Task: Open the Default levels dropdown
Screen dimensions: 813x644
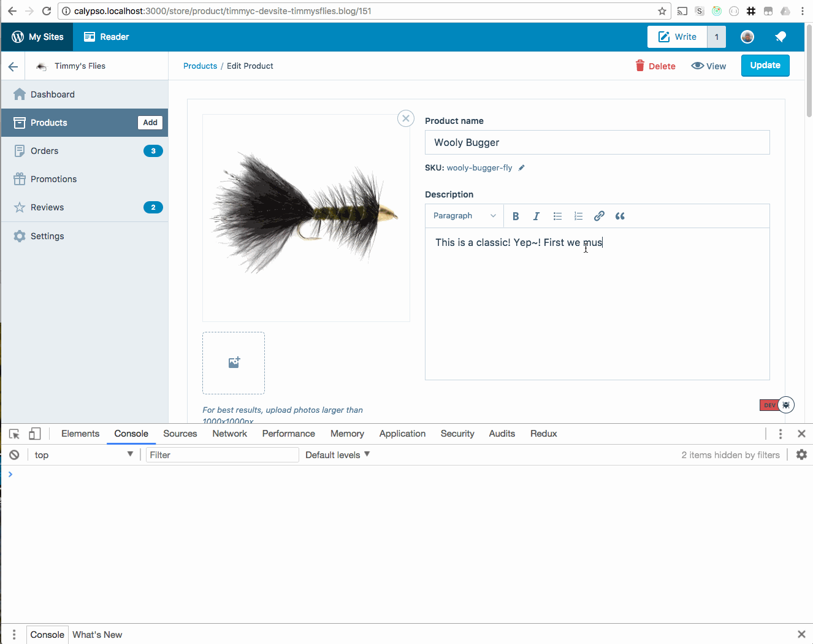Action: (x=336, y=454)
